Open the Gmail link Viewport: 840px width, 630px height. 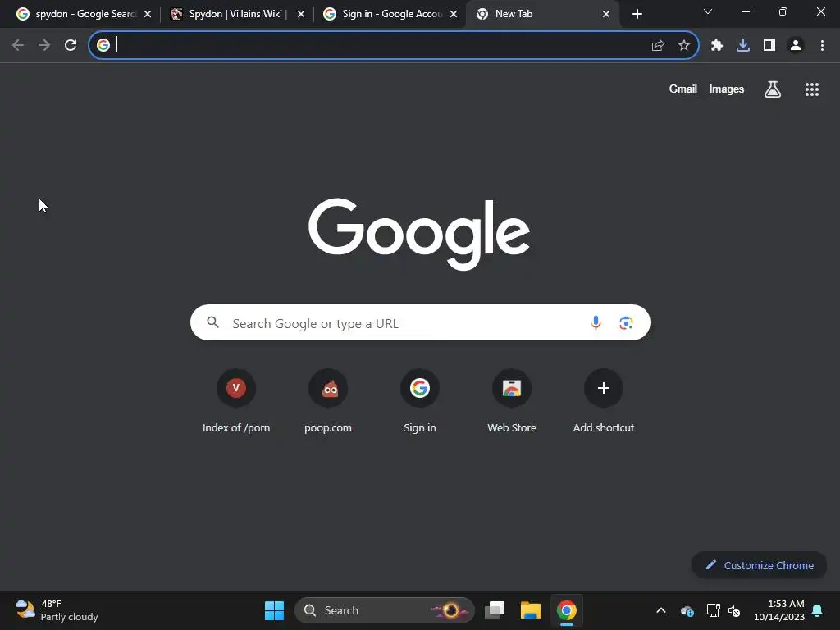[x=682, y=89]
